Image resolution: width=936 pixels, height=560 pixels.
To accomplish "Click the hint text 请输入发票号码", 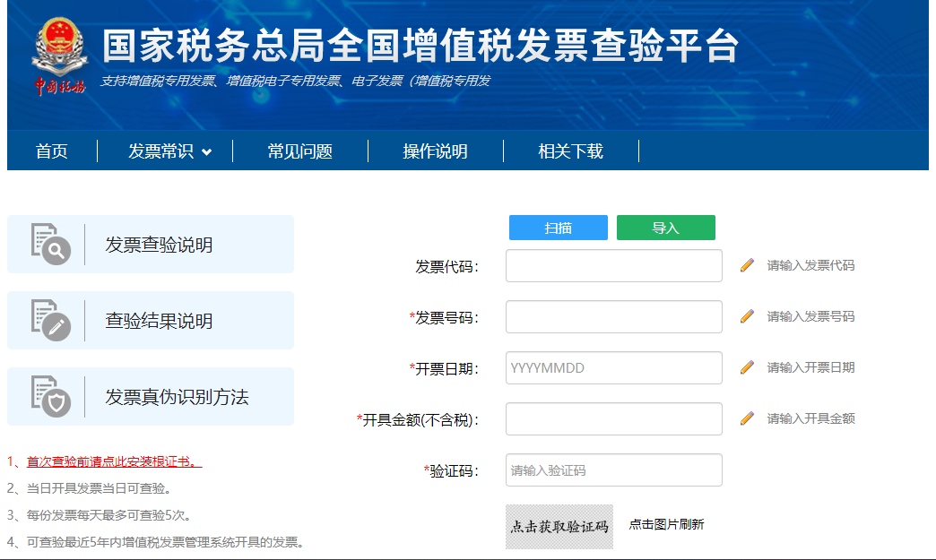I will point(810,316).
